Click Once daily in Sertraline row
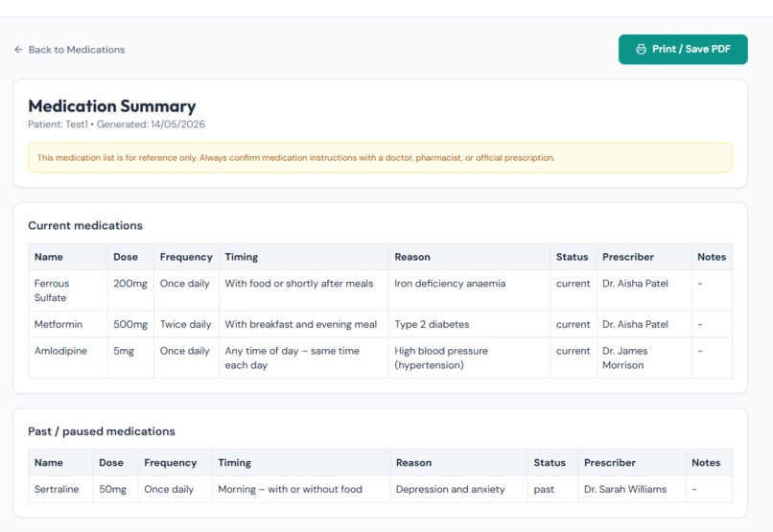The height and width of the screenshot is (532, 773). (175, 489)
